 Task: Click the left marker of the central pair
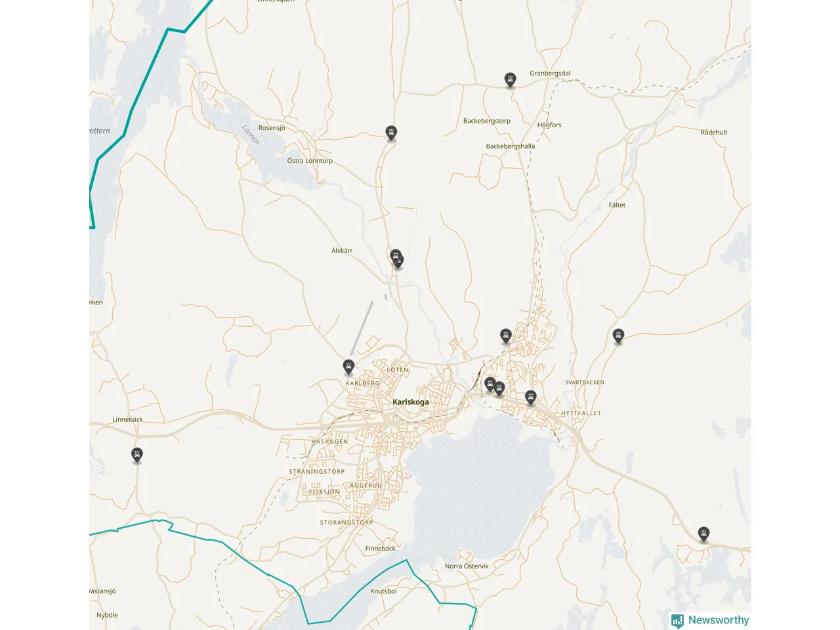coord(489,384)
